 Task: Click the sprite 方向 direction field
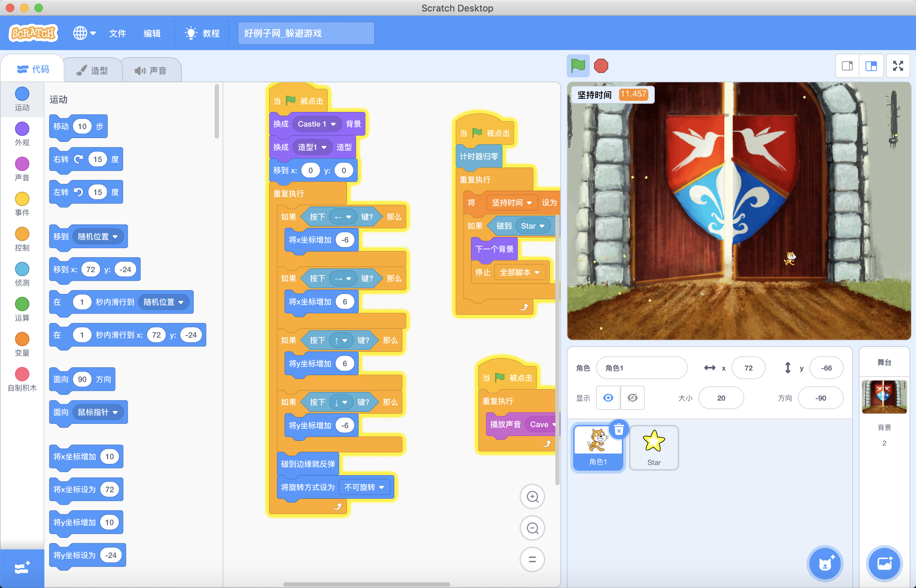tap(820, 398)
